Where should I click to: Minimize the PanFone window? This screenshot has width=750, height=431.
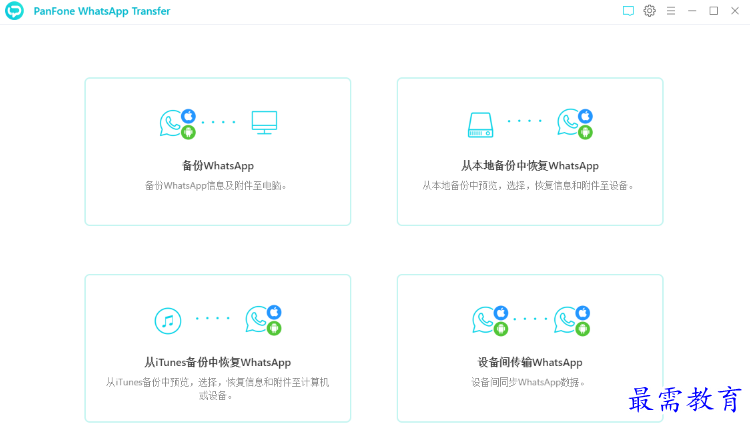[692, 11]
